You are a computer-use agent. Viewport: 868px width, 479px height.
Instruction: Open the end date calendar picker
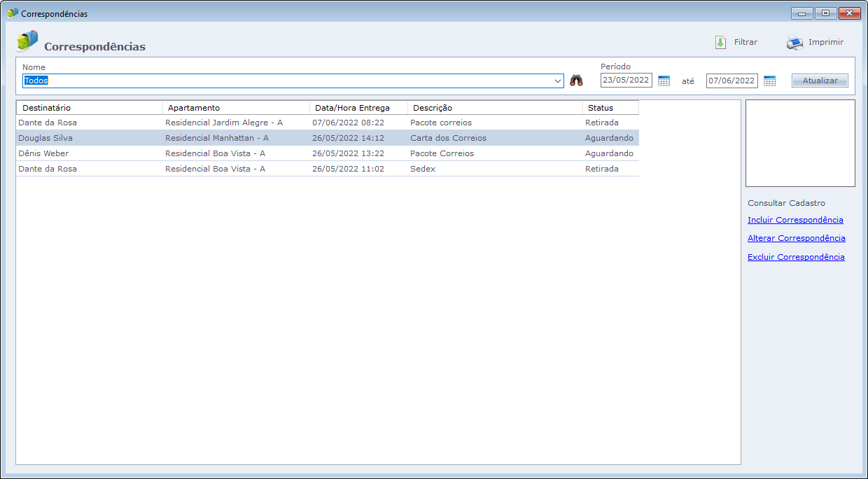tap(769, 81)
